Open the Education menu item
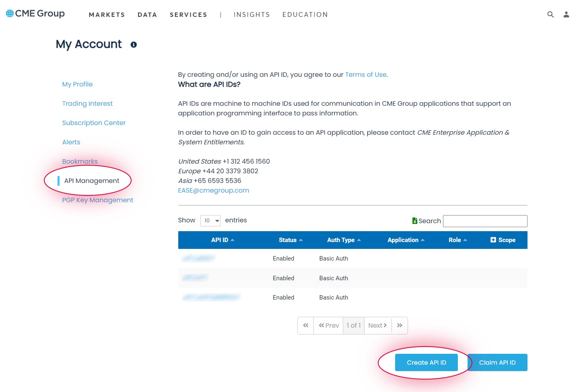The image size is (581, 392). (x=305, y=15)
